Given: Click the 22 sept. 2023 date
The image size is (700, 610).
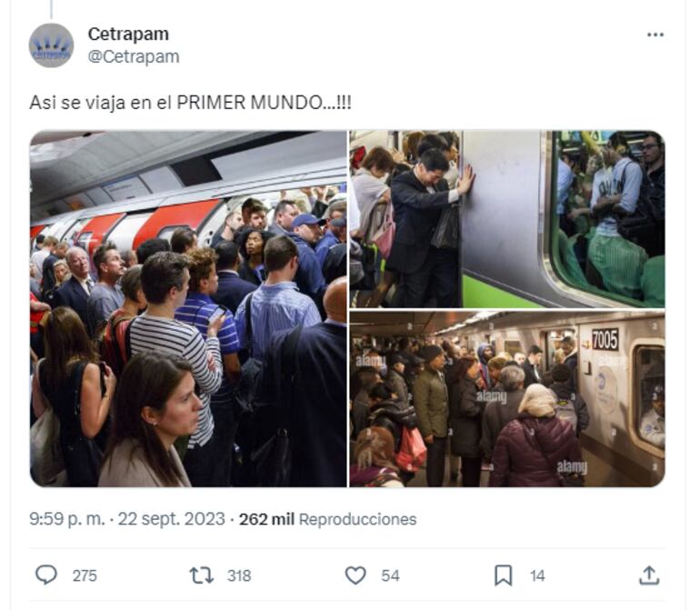Looking at the screenshot, I should 172,519.
